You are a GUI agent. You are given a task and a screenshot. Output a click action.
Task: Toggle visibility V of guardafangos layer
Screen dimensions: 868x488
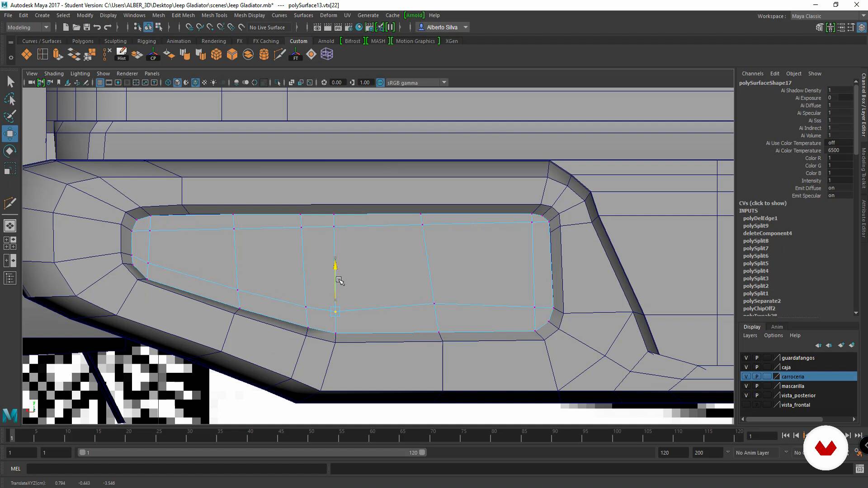coord(746,358)
